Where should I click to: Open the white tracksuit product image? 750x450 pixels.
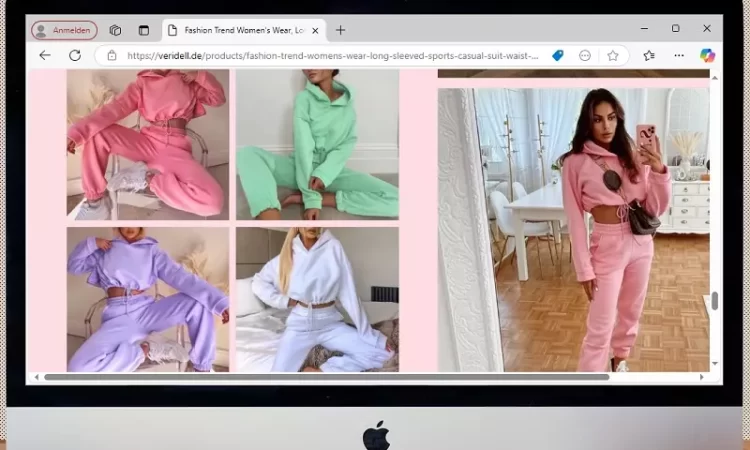pos(317,299)
